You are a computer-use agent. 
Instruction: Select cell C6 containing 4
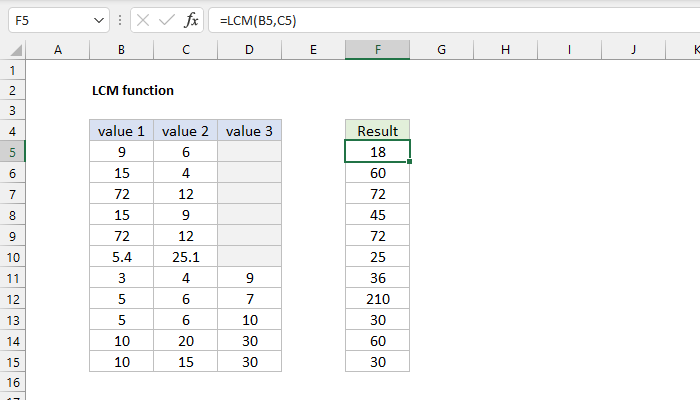pyautogui.click(x=186, y=173)
